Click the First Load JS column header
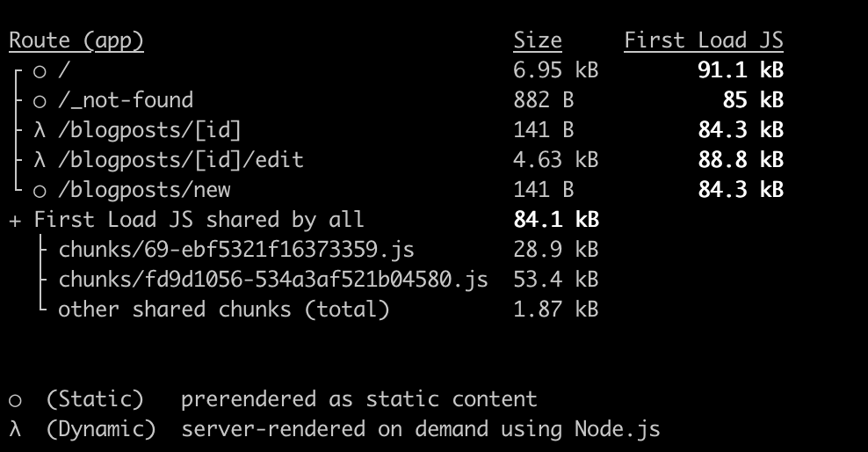The width and height of the screenshot is (868, 452). 704,40
